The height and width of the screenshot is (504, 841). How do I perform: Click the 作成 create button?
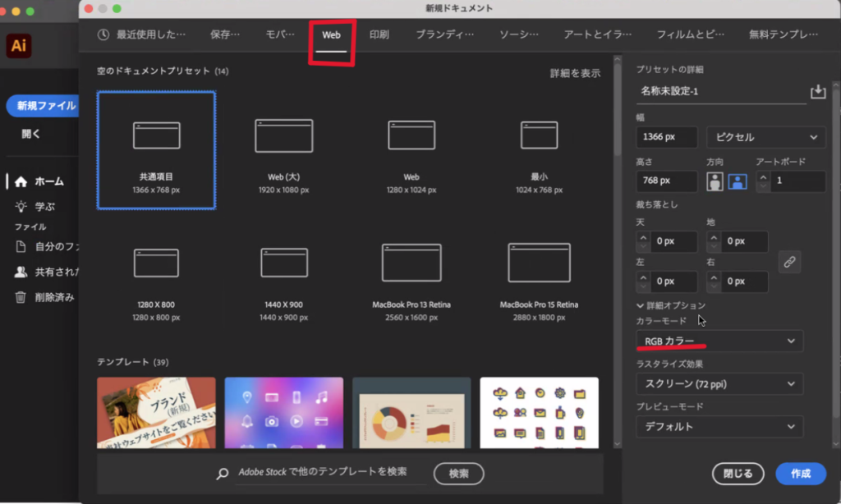(x=800, y=474)
